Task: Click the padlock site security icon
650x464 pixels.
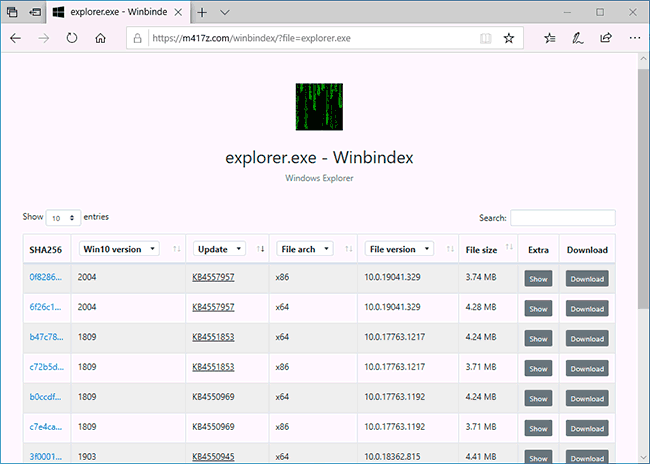Action: [x=137, y=39]
